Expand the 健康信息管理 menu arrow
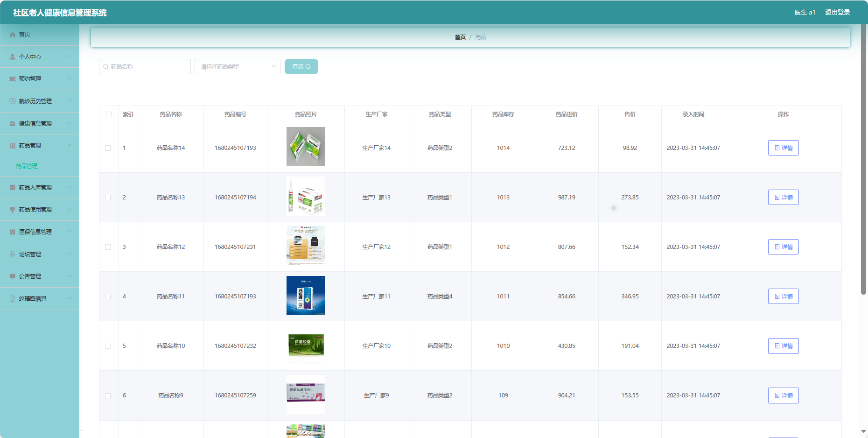 (70, 123)
